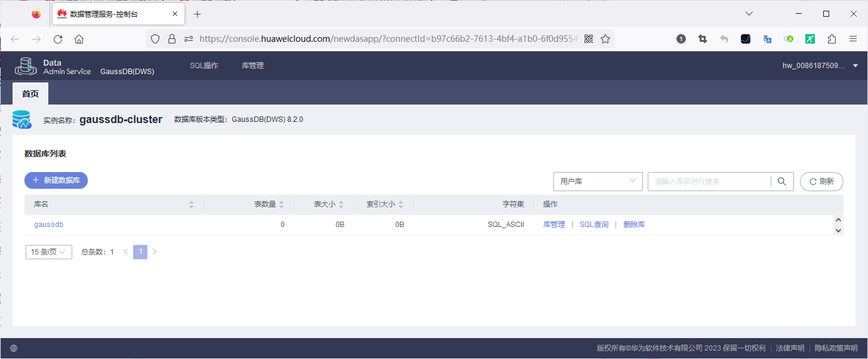
Task: Click the dark square extension icon
Action: pyautogui.click(x=746, y=39)
